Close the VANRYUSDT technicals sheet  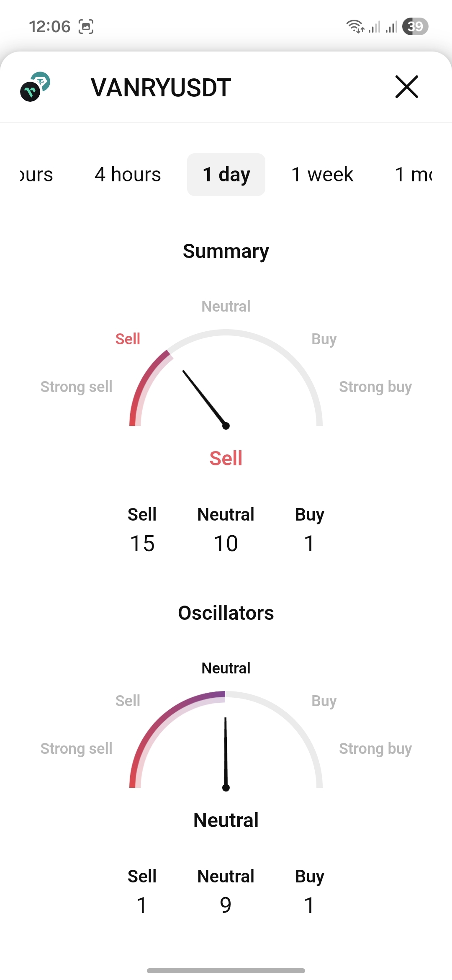(406, 87)
